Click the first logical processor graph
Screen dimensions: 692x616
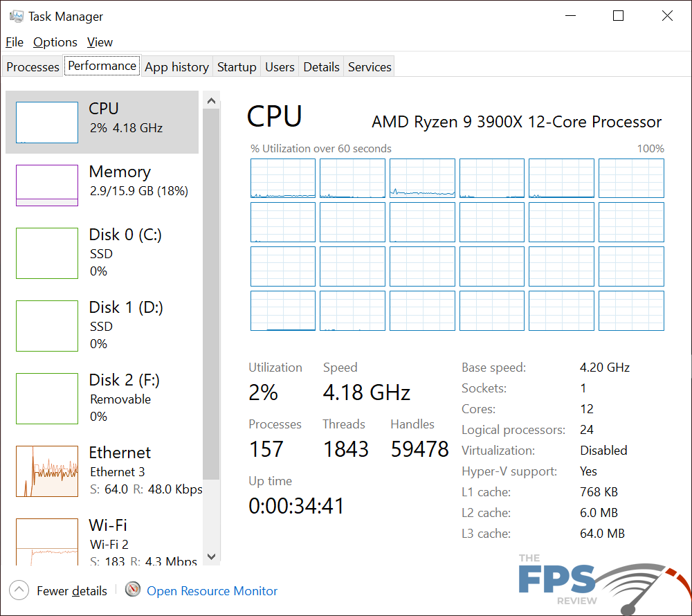pos(283,179)
